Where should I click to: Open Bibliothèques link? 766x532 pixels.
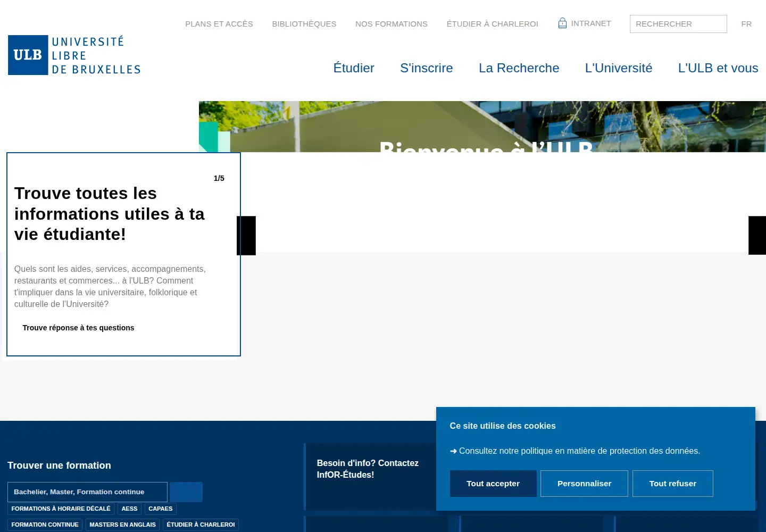point(304,24)
